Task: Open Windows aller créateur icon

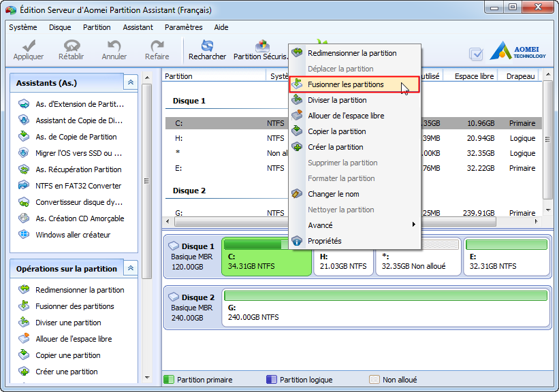Action: click(24, 235)
